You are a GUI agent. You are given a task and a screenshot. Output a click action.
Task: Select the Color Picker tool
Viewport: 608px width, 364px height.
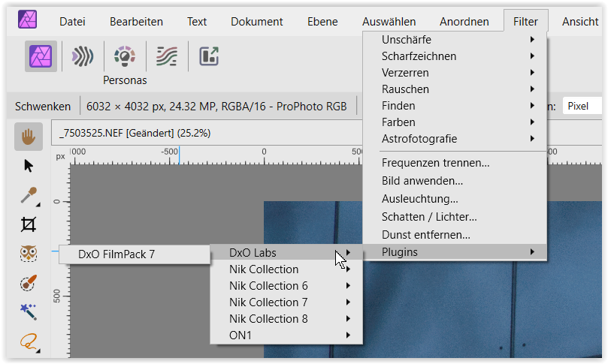(x=29, y=196)
